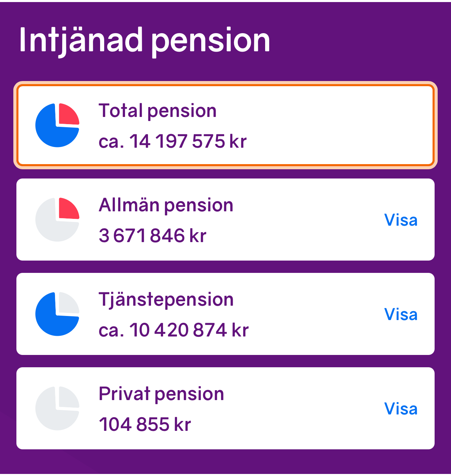Click the "Allmän pension" label
This screenshot has width=451, height=476.
point(166,205)
